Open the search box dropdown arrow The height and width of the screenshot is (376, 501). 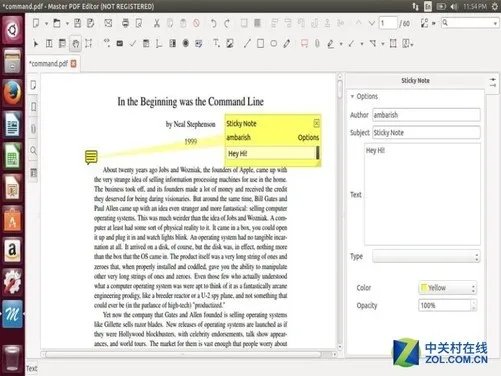click(x=495, y=23)
